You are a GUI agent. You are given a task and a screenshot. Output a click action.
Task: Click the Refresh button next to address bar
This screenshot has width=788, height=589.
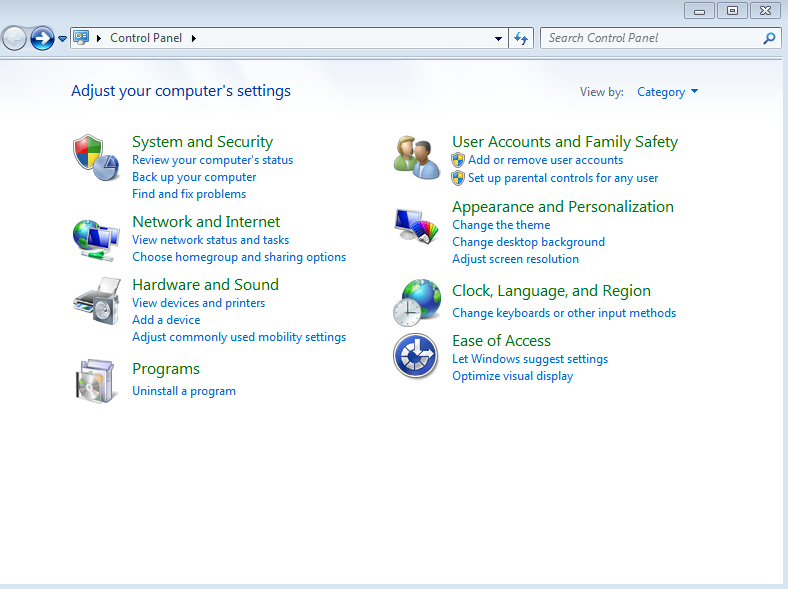tap(521, 38)
